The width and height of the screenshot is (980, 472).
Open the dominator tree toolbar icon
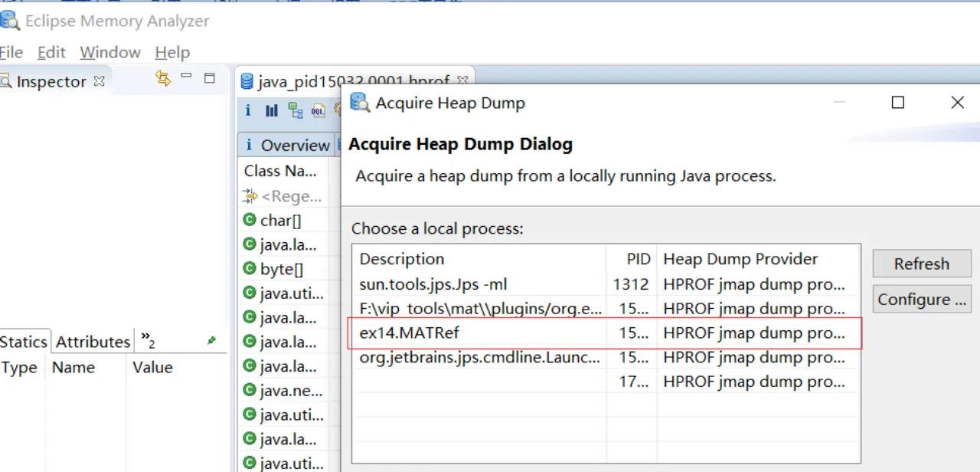[295, 110]
